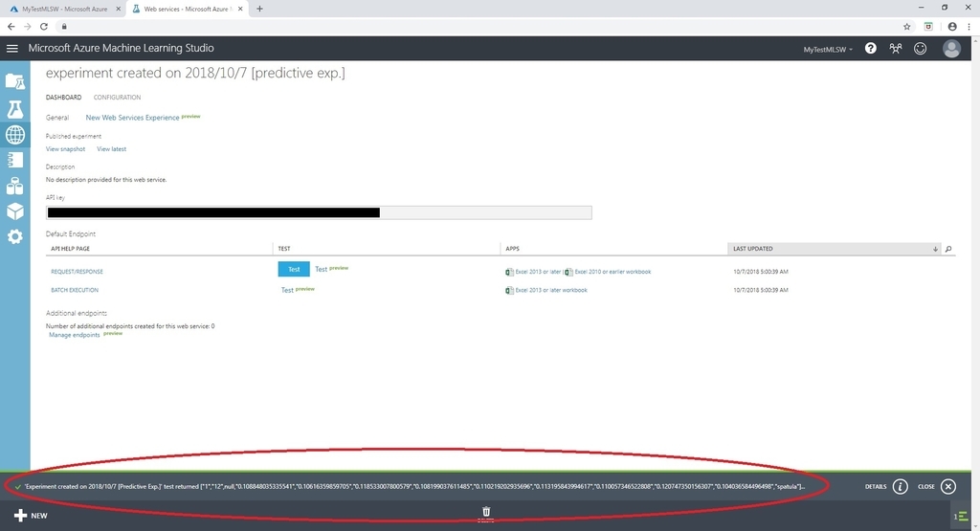Bookmark this page with star icon

coord(907,26)
